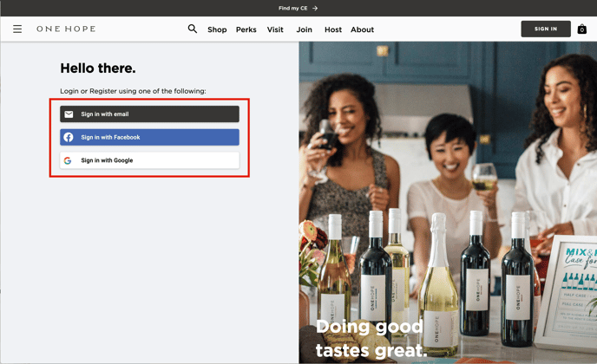This screenshot has width=597, height=364.
Task: Go to ONE HOPE home logo
Action: click(66, 29)
